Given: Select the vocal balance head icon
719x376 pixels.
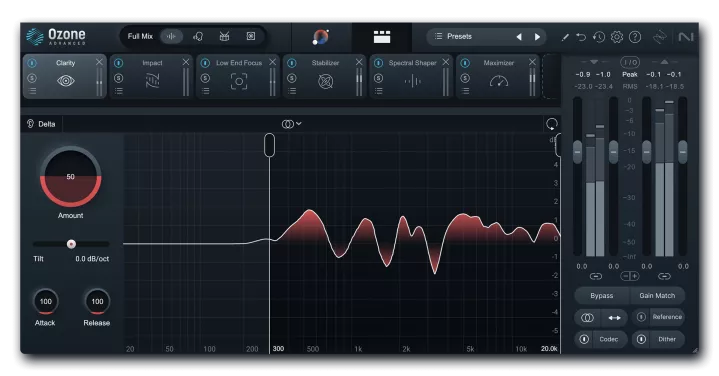Looking at the screenshot, I should point(198,36).
